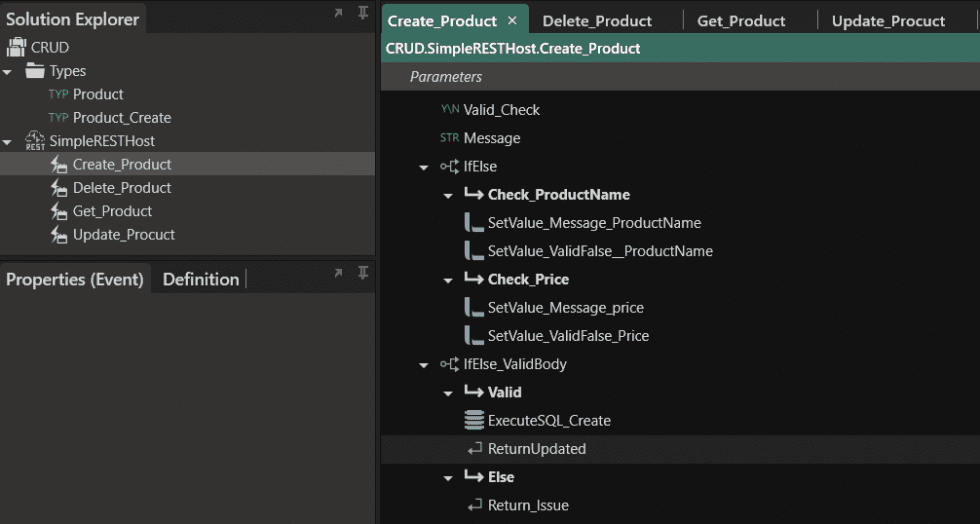Click the Valid_Check boolean Y/N icon
Viewport: 980px width, 524px height.
click(449, 110)
